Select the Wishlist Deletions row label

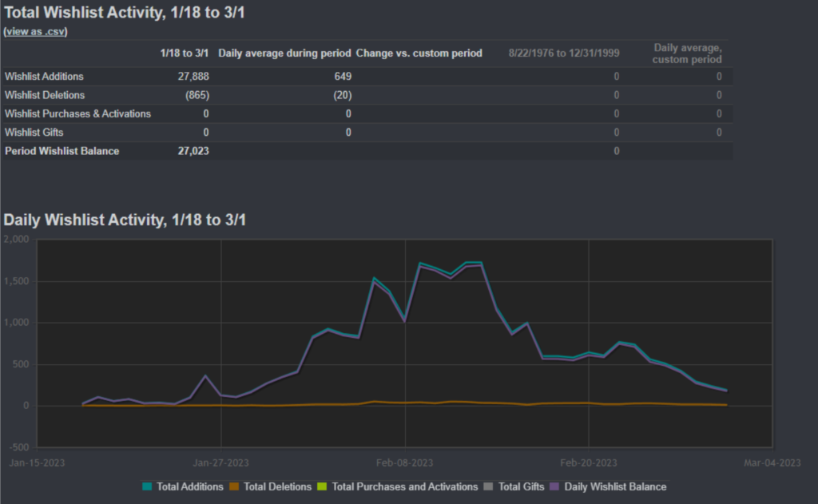pyautogui.click(x=44, y=95)
